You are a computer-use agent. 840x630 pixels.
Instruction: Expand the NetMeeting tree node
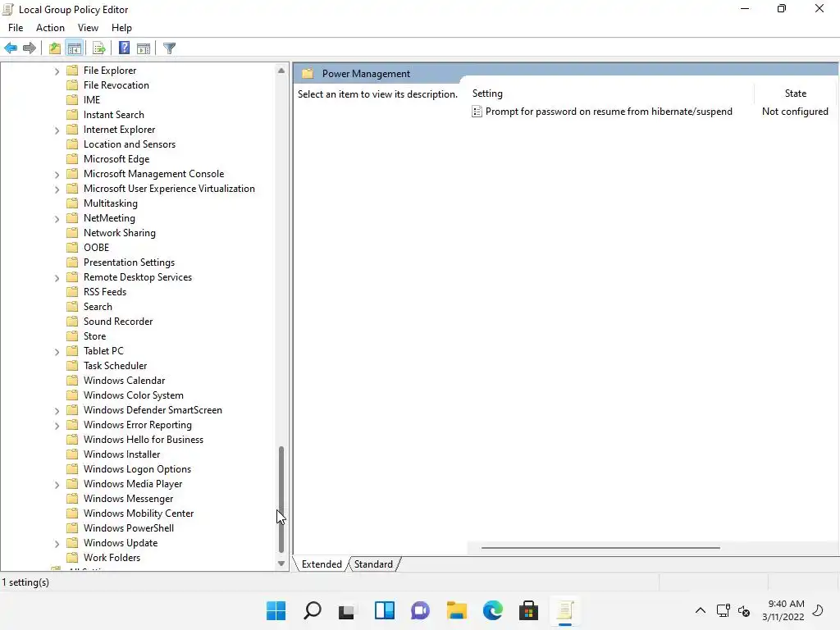(57, 218)
